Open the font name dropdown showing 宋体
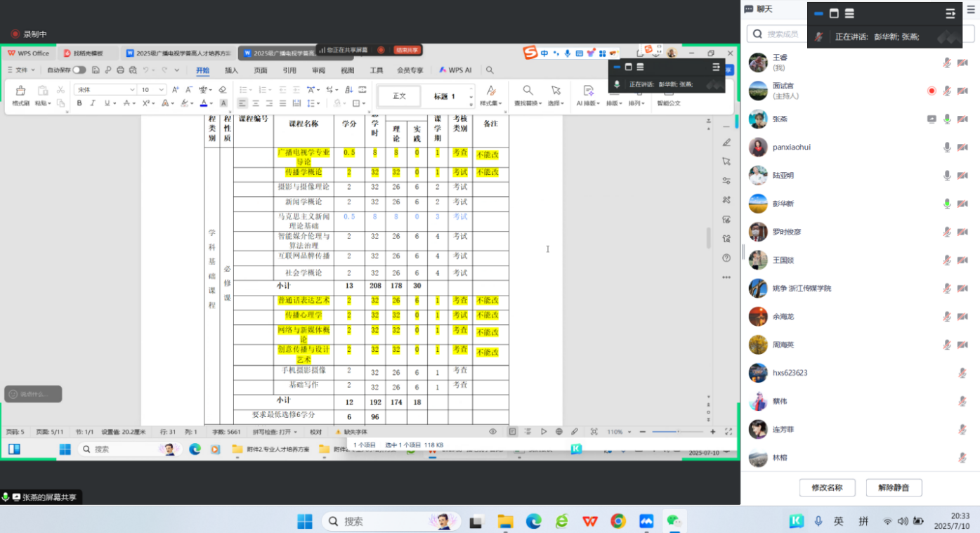This screenshot has height=533, width=980. coord(106,90)
